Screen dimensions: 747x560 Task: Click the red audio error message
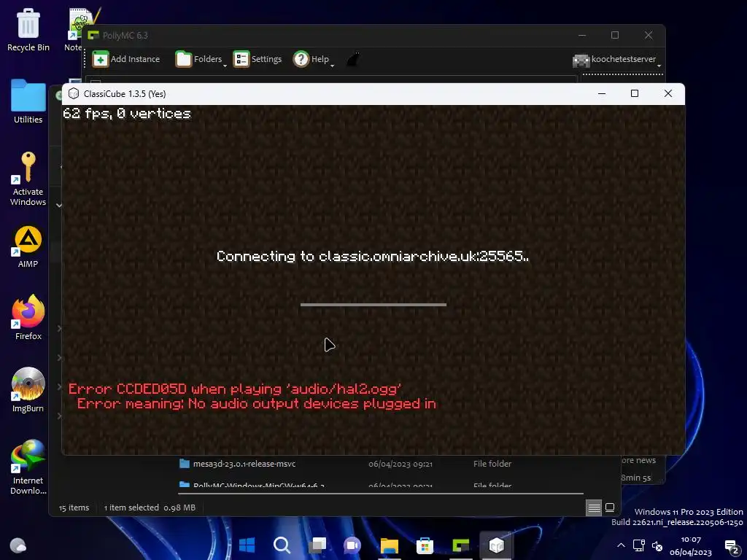pos(252,396)
